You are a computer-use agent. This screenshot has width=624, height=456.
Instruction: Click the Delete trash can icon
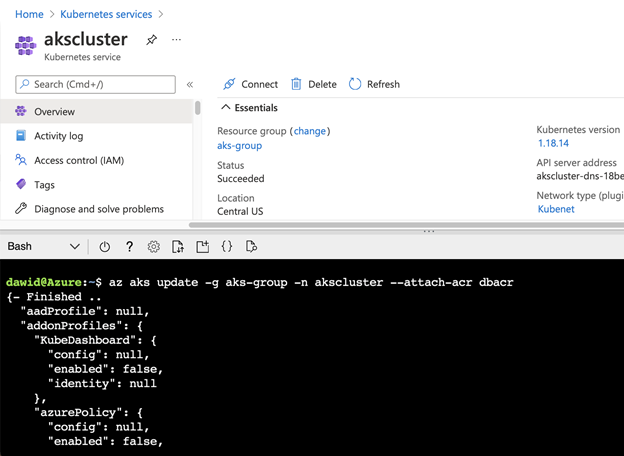click(296, 84)
